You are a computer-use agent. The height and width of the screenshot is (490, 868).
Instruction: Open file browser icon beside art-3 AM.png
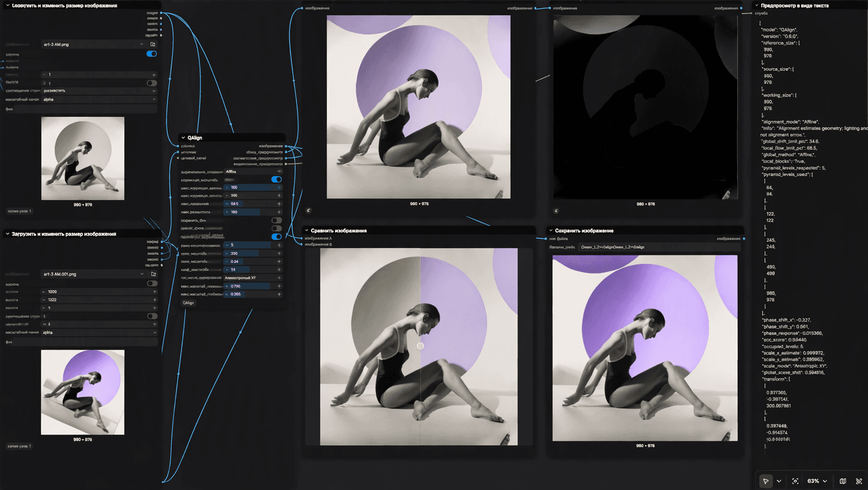[153, 45]
